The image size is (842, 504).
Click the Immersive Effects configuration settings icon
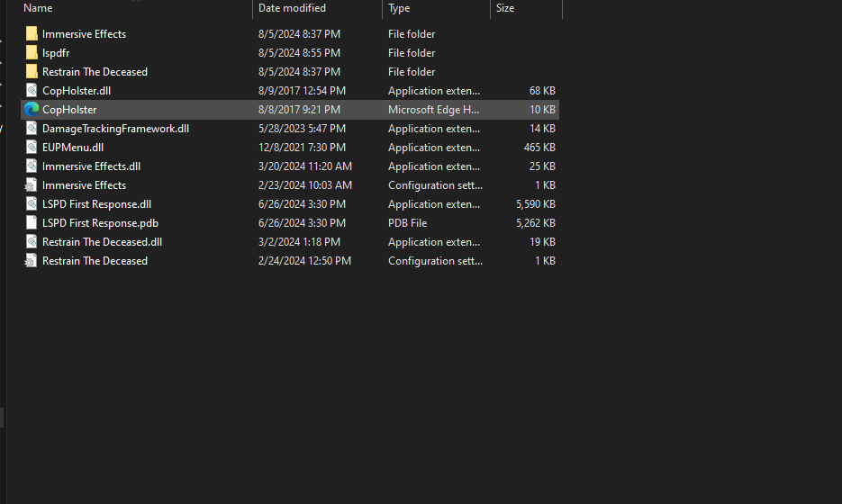click(x=32, y=185)
